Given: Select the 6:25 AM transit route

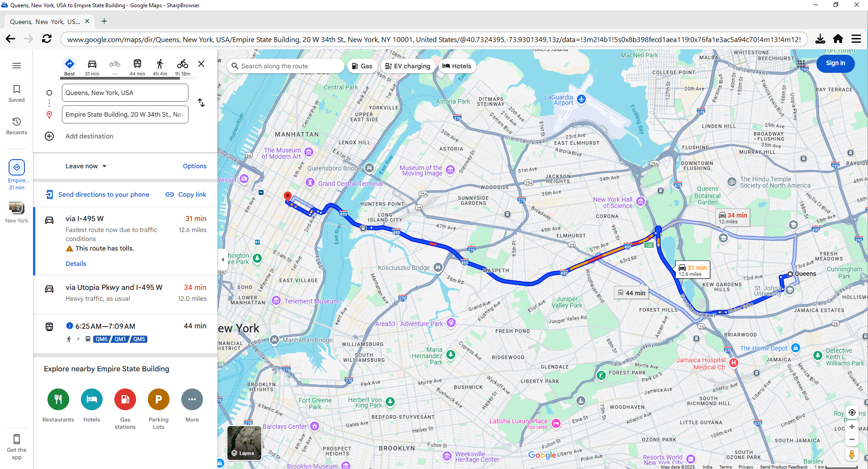Looking at the screenshot, I should click(x=126, y=333).
